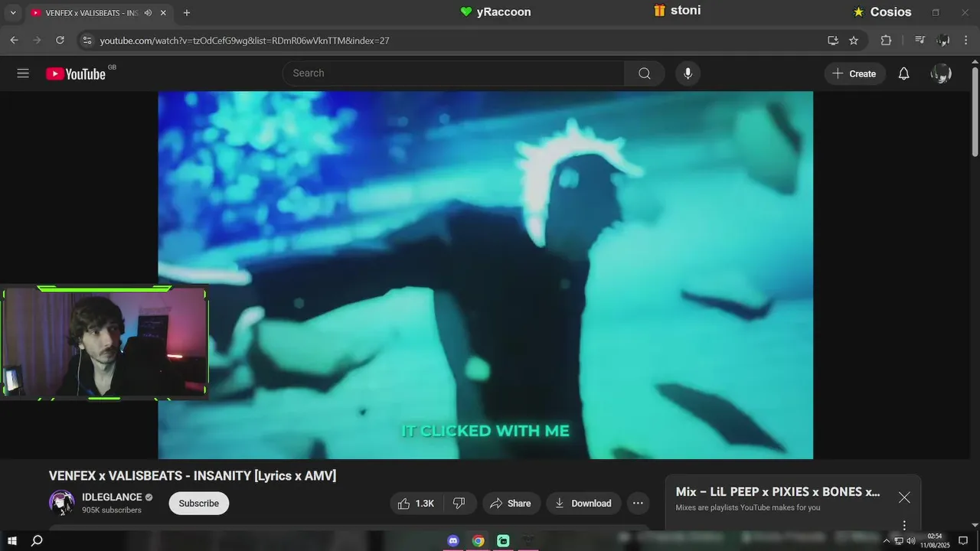Open the taskbar clock and date

point(935,541)
